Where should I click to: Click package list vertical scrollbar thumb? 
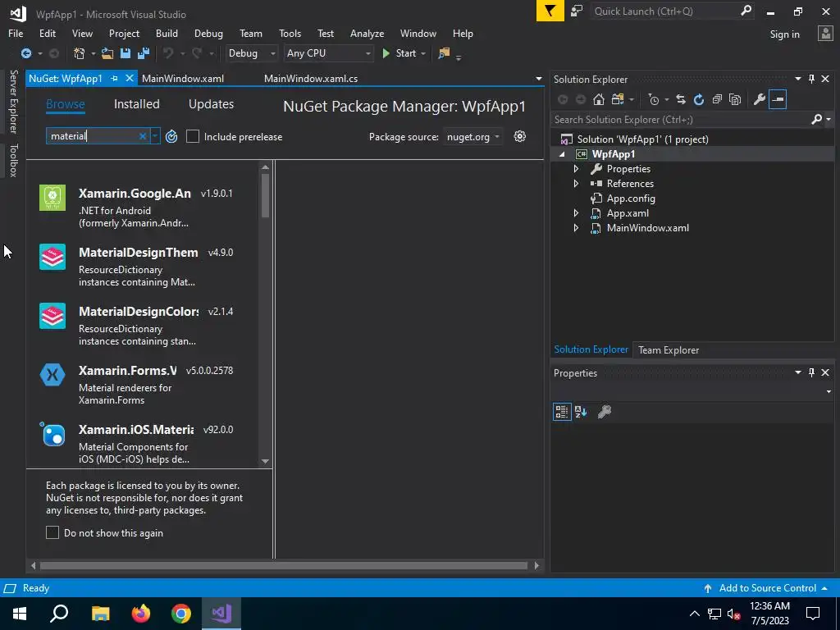pyautogui.click(x=265, y=195)
